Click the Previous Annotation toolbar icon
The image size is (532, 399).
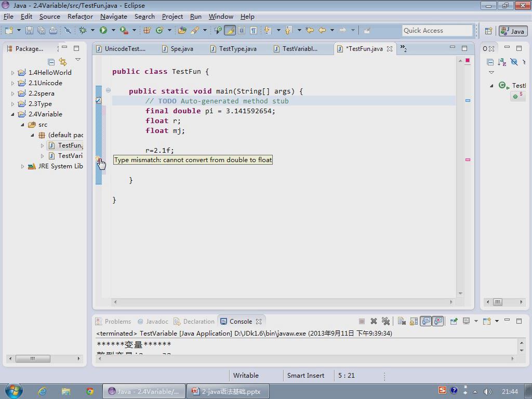coord(288,31)
